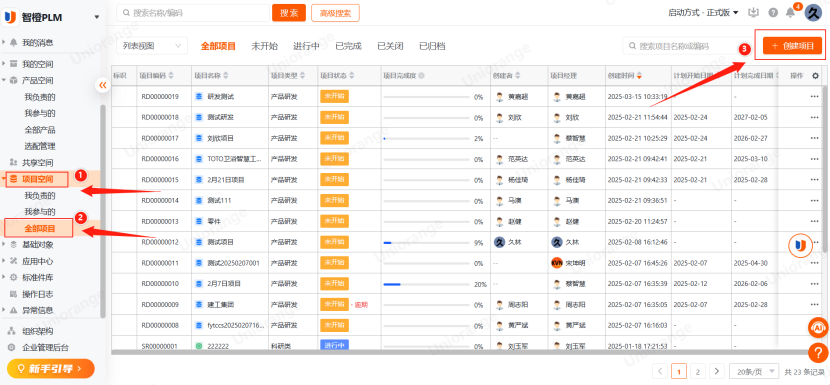Switch to the 未开始 tab

tap(264, 46)
